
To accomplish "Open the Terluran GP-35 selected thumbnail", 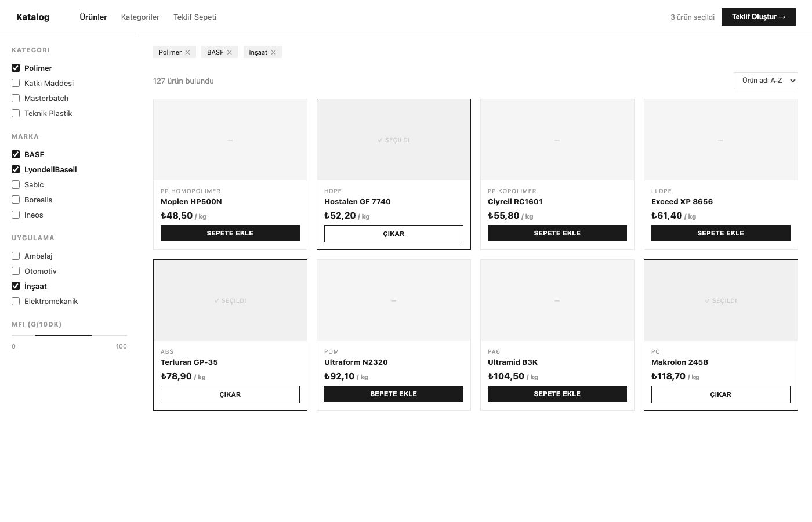I will pyautogui.click(x=230, y=300).
